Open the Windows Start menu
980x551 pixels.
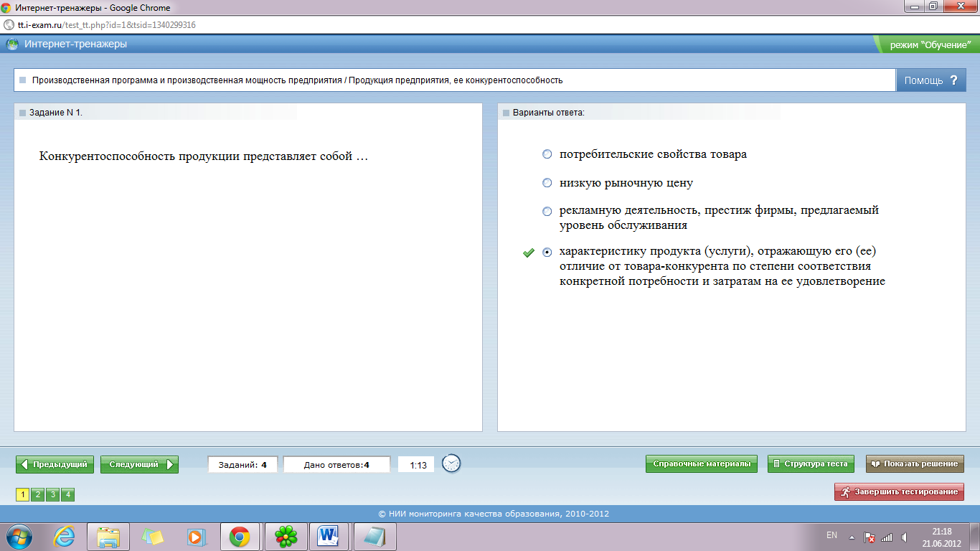pos(19,536)
